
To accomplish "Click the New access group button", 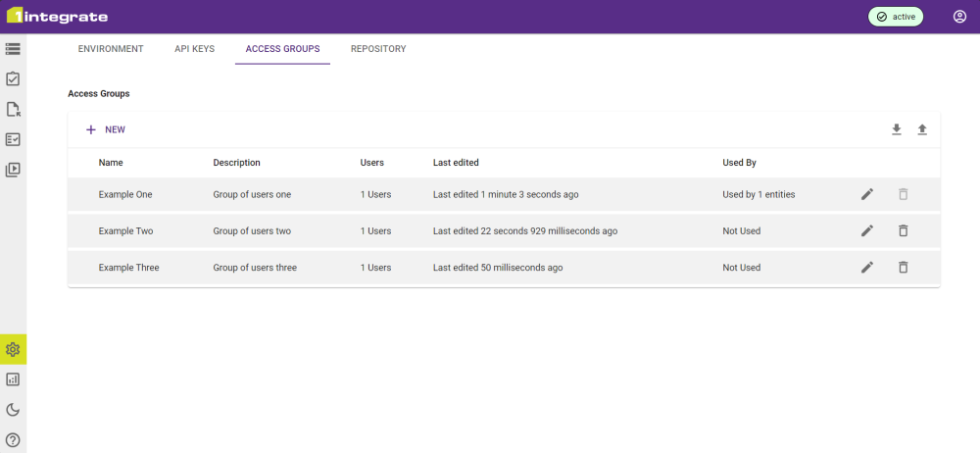I will tap(106, 129).
